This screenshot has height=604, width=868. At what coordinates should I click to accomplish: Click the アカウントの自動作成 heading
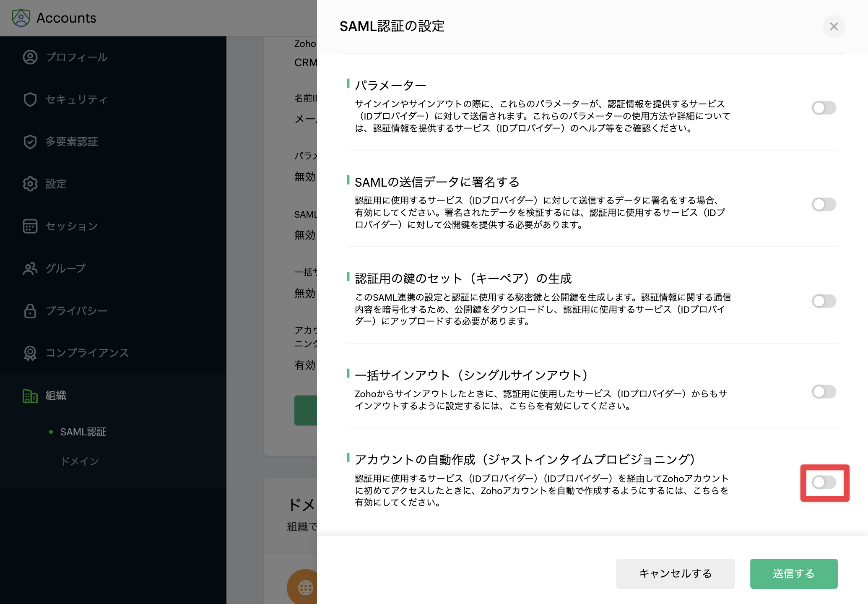tap(525, 460)
